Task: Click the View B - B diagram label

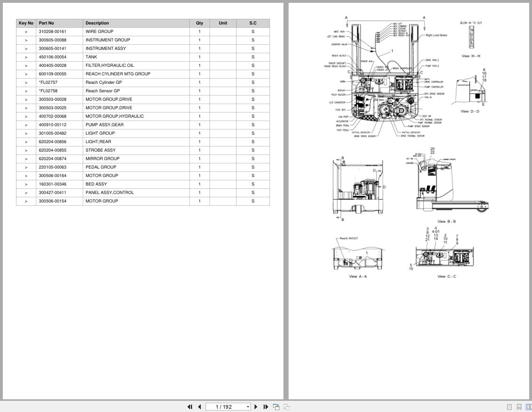Action: click(446, 222)
